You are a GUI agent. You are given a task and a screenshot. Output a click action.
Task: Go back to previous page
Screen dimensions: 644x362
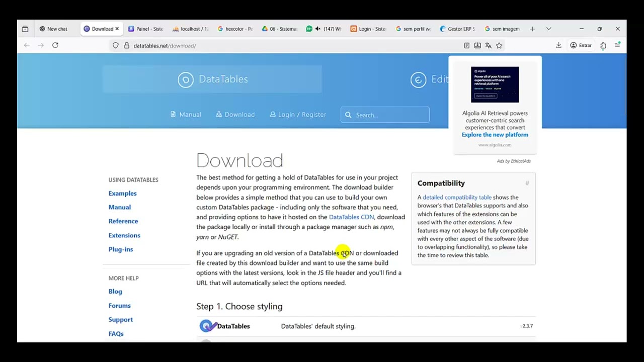click(x=27, y=46)
